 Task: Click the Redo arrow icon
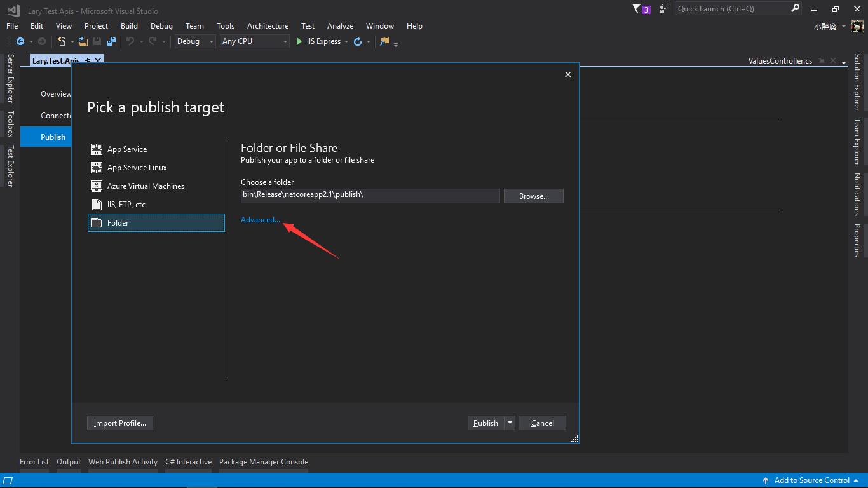tap(153, 41)
